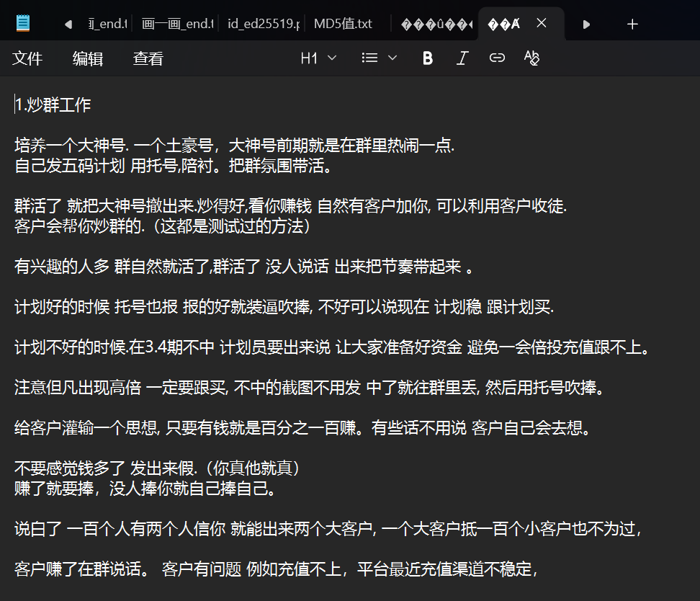Add a new tab with plus button
Image resolution: width=700 pixels, height=601 pixels.
[x=632, y=24]
